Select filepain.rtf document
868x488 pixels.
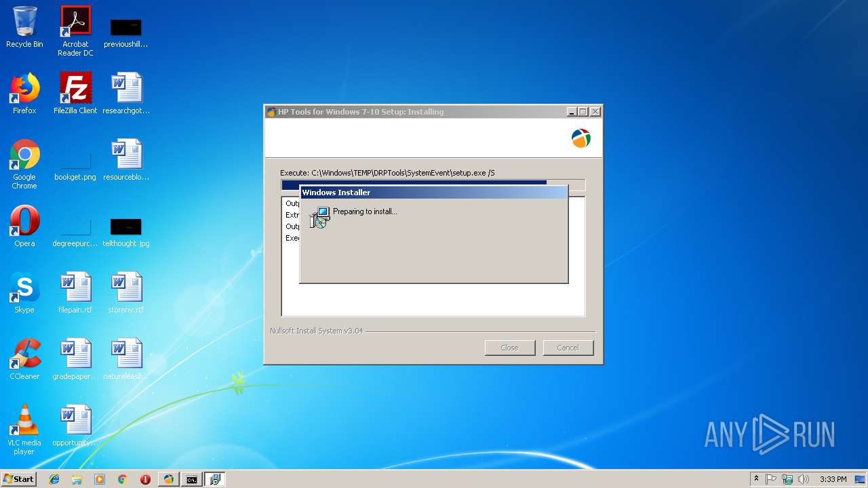click(x=75, y=293)
